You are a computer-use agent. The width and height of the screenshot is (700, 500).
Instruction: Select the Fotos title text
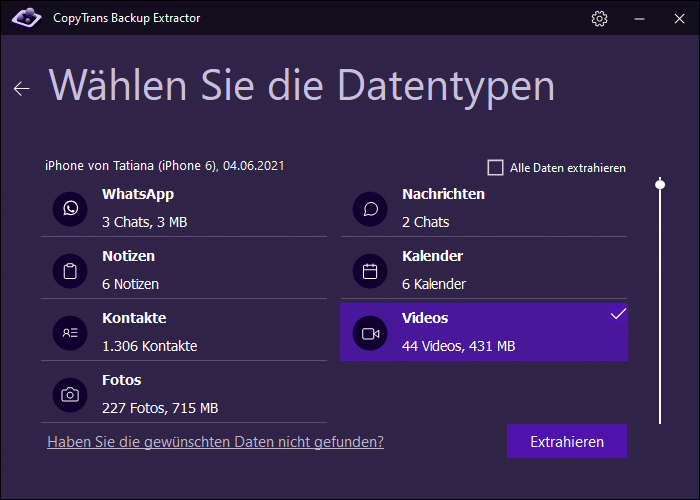[121, 380]
